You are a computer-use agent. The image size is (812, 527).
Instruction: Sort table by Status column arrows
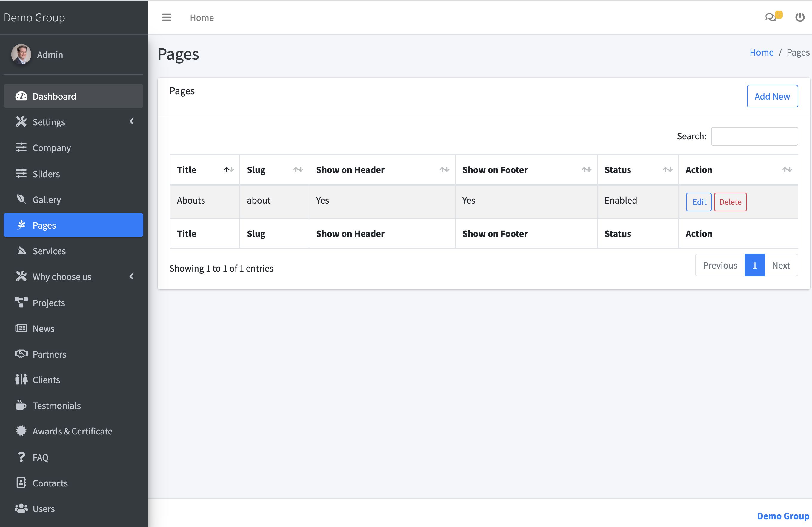click(668, 169)
